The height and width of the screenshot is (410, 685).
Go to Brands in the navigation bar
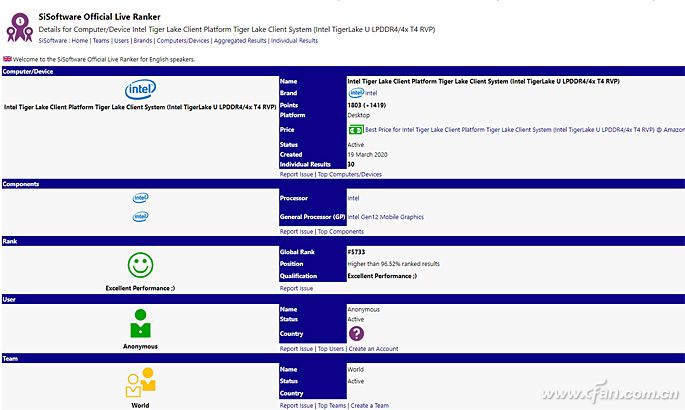pyautogui.click(x=142, y=41)
